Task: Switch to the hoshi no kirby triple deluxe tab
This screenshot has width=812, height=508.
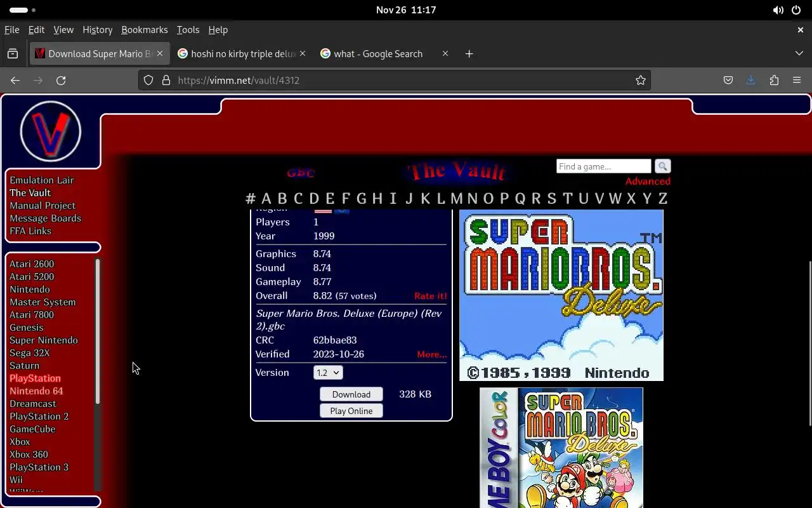Action: (242, 54)
